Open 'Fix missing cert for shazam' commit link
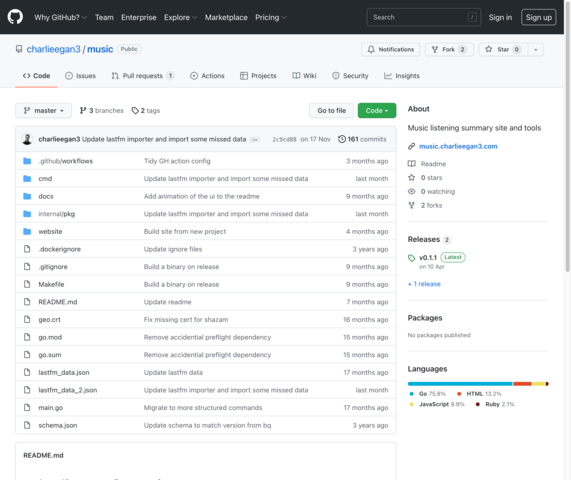The height and width of the screenshot is (480, 571). pos(186,319)
